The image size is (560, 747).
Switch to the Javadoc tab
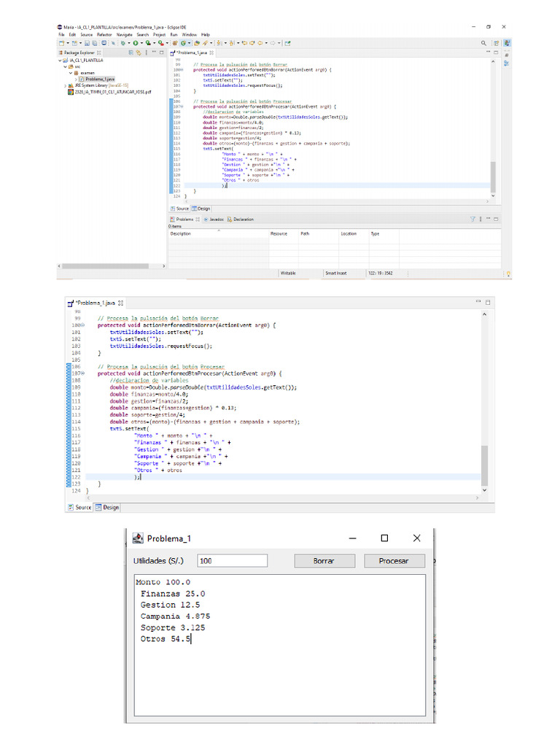(x=214, y=219)
